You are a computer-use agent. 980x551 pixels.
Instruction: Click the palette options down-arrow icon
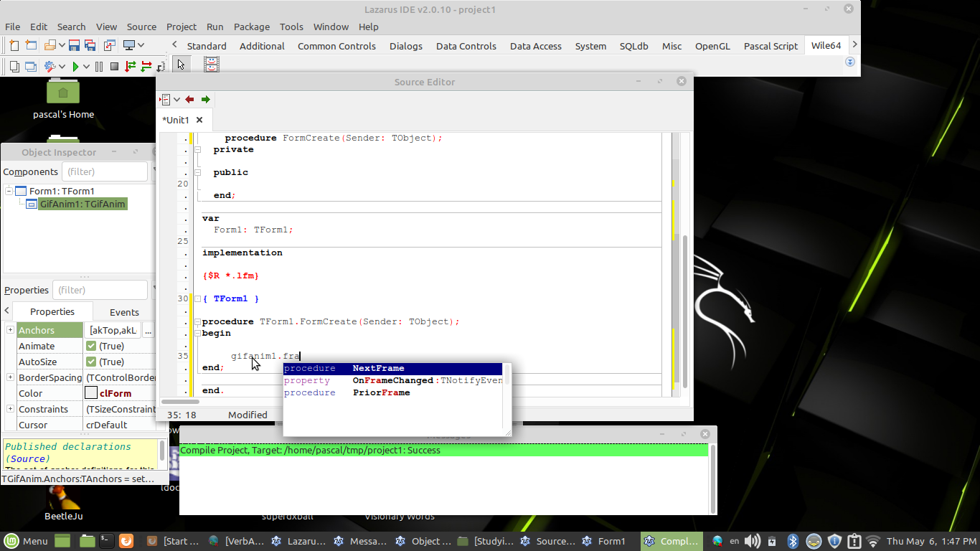click(x=850, y=62)
